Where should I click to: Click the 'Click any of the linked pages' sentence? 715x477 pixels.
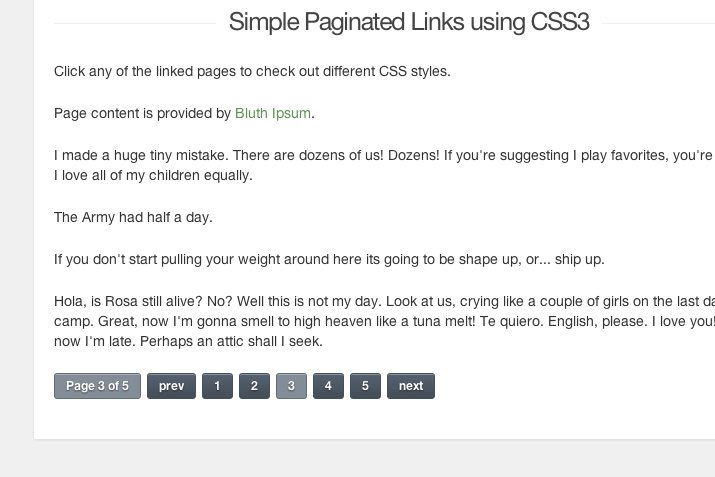point(252,72)
